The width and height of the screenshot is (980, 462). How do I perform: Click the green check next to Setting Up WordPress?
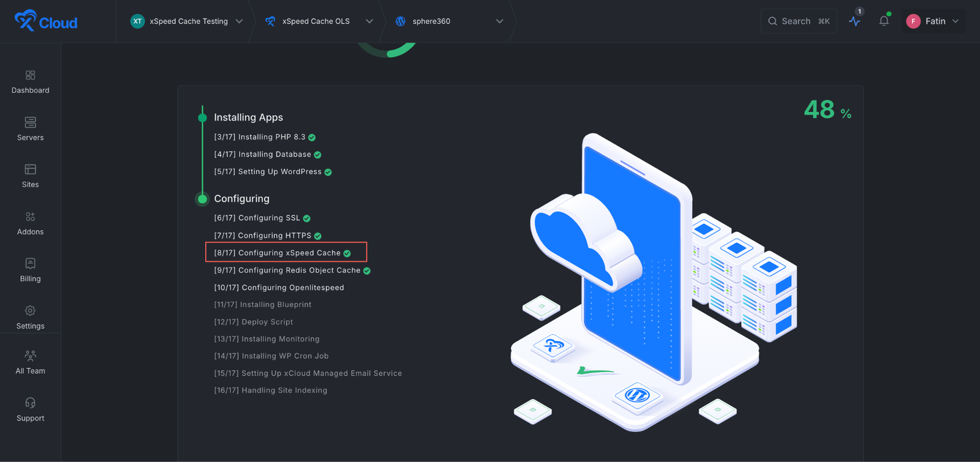pos(328,172)
